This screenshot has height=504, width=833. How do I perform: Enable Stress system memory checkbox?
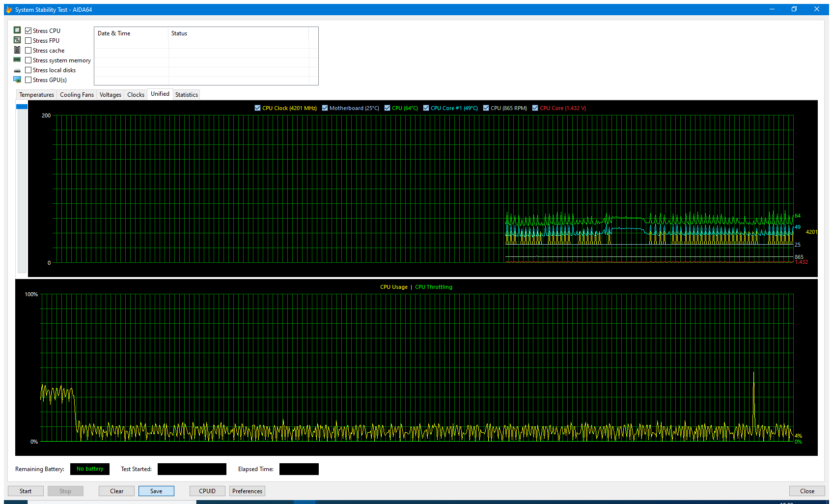28,60
